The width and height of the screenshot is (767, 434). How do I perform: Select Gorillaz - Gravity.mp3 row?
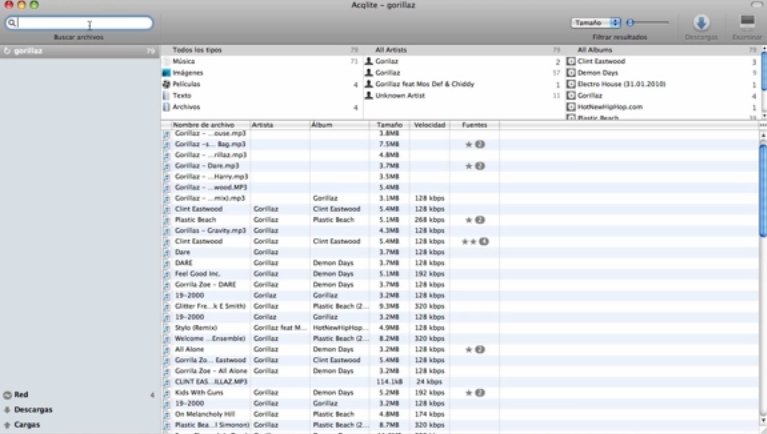(460, 230)
